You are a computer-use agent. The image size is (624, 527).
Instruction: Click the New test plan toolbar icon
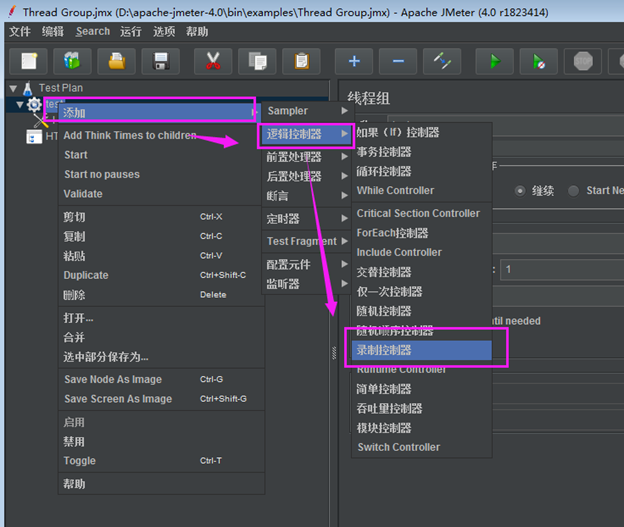coord(28,62)
